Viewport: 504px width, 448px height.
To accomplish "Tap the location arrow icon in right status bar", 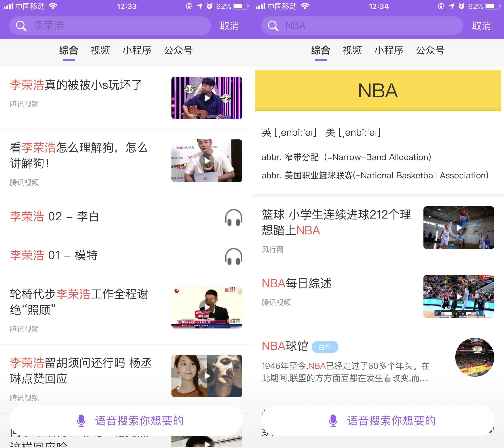I will click(x=451, y=6).
